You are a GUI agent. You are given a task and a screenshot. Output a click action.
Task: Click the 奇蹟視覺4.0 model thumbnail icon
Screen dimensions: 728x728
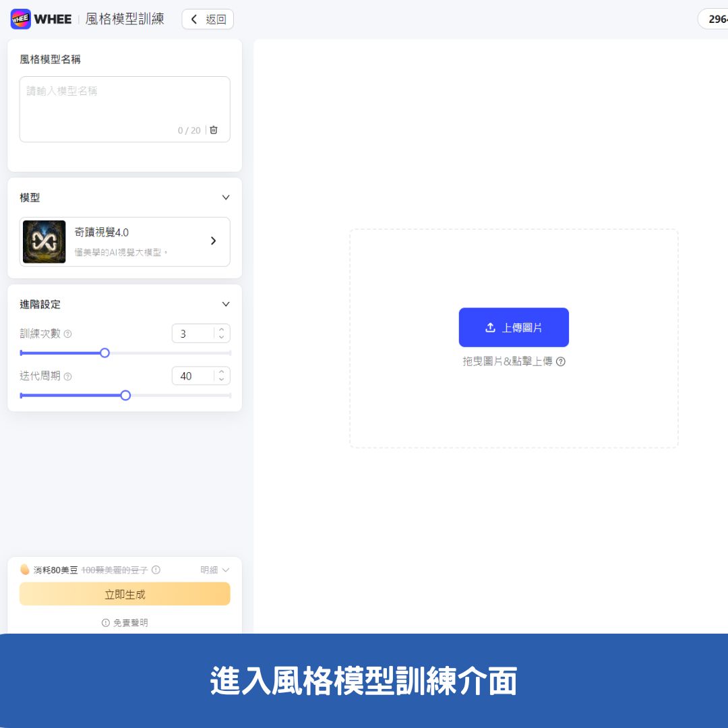click(44, 241)
